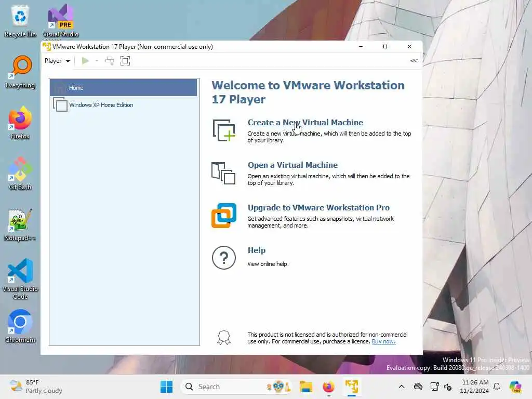This screenshot has height=399, width=532.
Task: Click the display network tray icon
Action: coord(434,387)
